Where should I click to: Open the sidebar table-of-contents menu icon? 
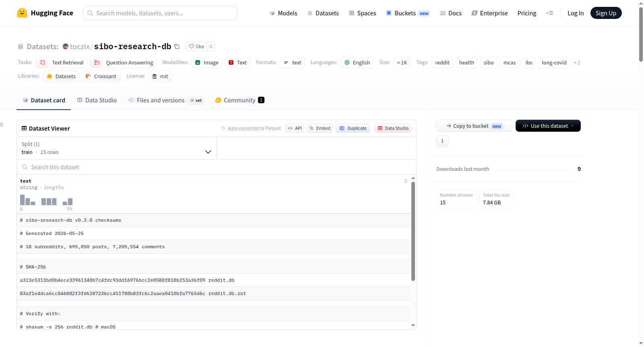tap(2, 125)
